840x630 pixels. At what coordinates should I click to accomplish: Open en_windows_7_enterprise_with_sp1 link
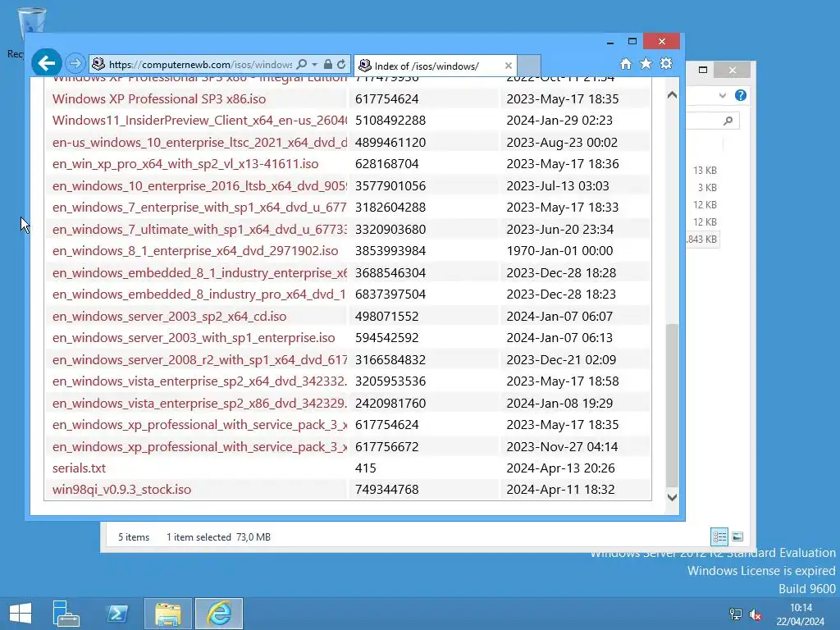[199, 207]
